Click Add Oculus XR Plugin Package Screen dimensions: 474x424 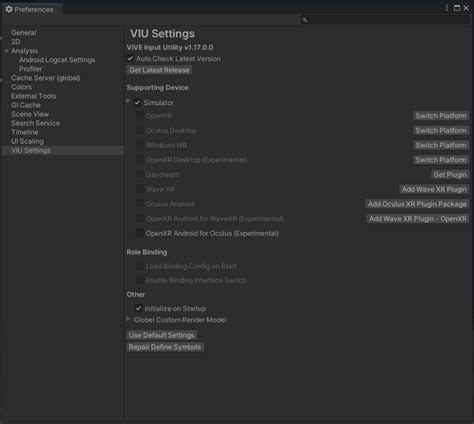click(417, 204)
